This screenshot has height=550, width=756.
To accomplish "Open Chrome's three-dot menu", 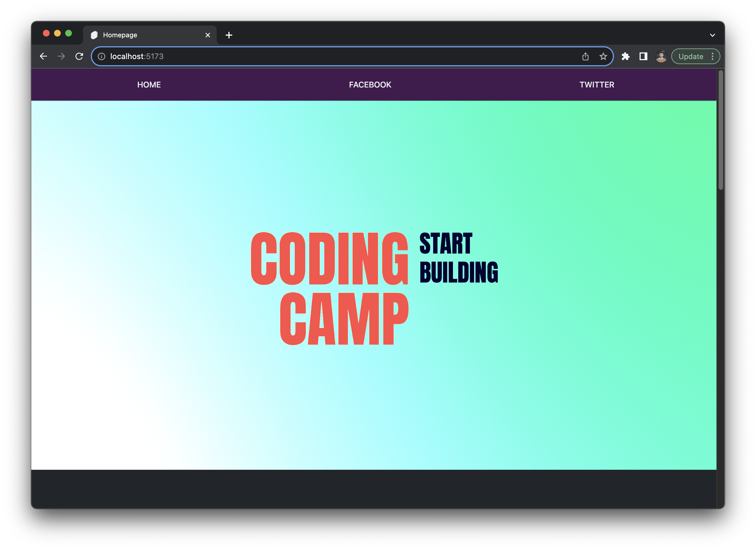I will click(712, 56).
